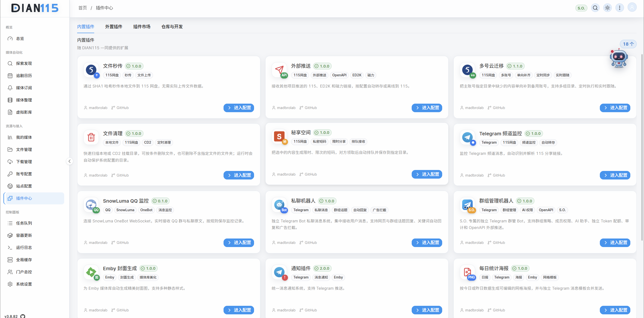Enter configuration for SnowLuma QQ 监控

pos(239,243)
